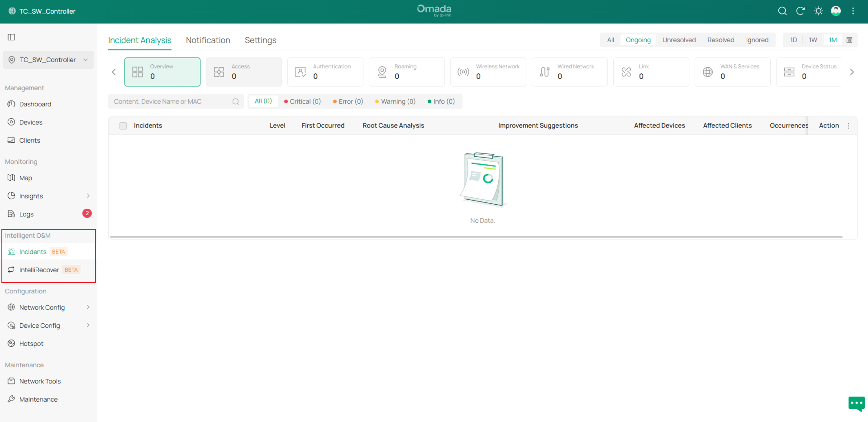This screenshot has height=422, width=868.
Task: Open the more options menu in the header
Action: (x=853, y=11)
